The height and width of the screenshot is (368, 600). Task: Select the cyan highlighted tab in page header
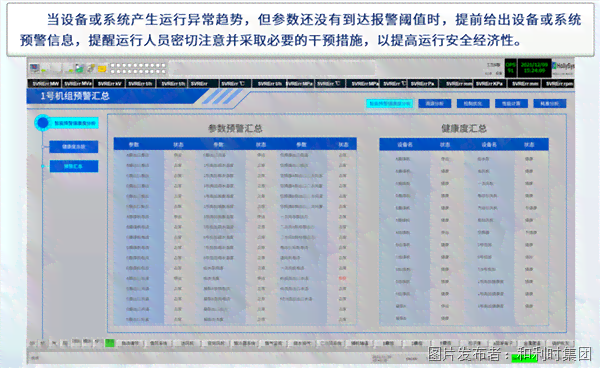point(390,104)
